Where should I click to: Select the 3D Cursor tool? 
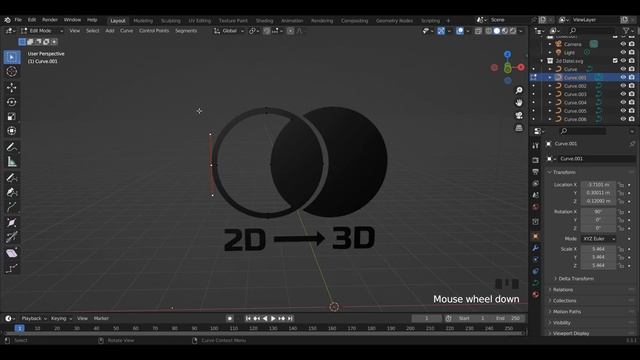11,71
